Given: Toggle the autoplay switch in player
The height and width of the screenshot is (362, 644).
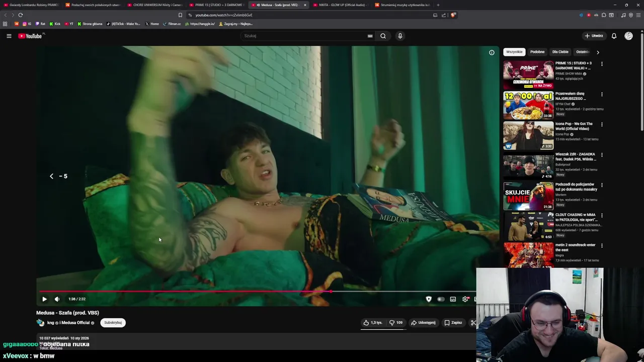Looking at the screenshot, I should [441, 299].
